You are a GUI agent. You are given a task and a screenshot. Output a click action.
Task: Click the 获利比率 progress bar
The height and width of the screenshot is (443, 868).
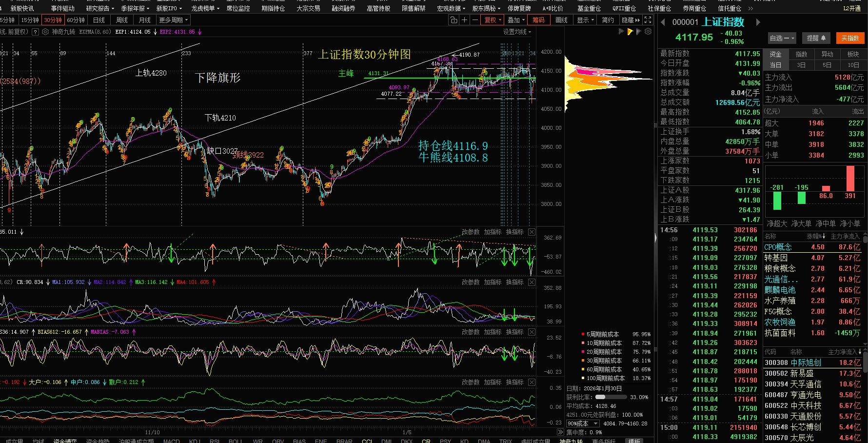[611, 397]
